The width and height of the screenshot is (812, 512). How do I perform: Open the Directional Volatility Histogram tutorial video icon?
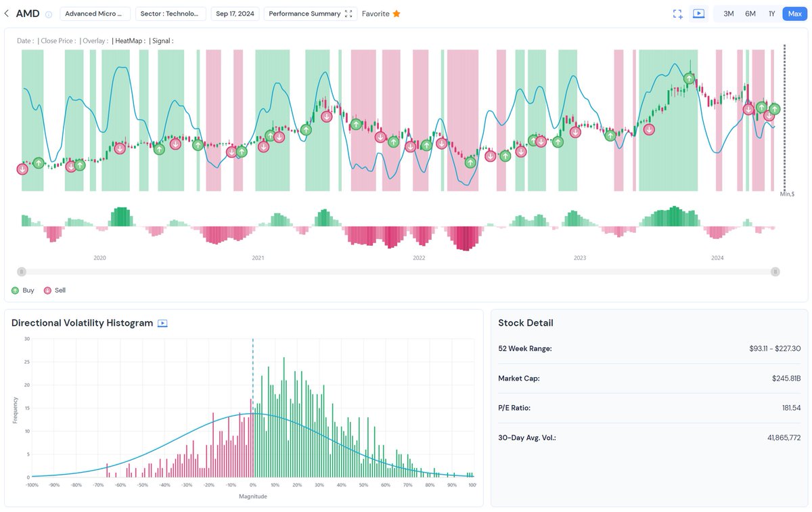tap(162, 323)
